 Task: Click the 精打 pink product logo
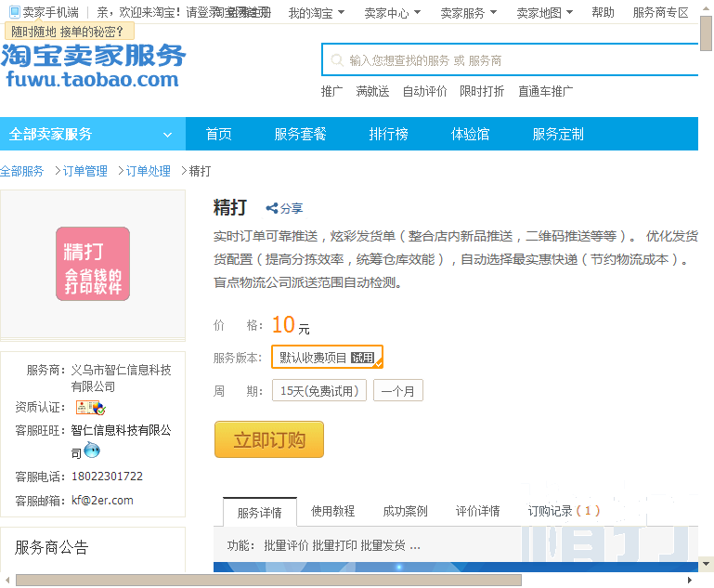(93, 264)
